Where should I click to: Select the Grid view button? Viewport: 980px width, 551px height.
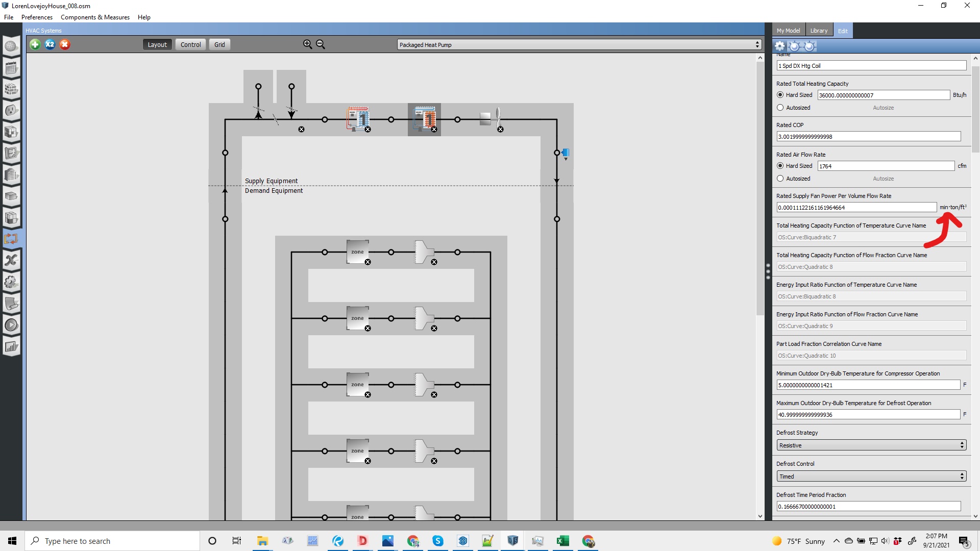219,44
